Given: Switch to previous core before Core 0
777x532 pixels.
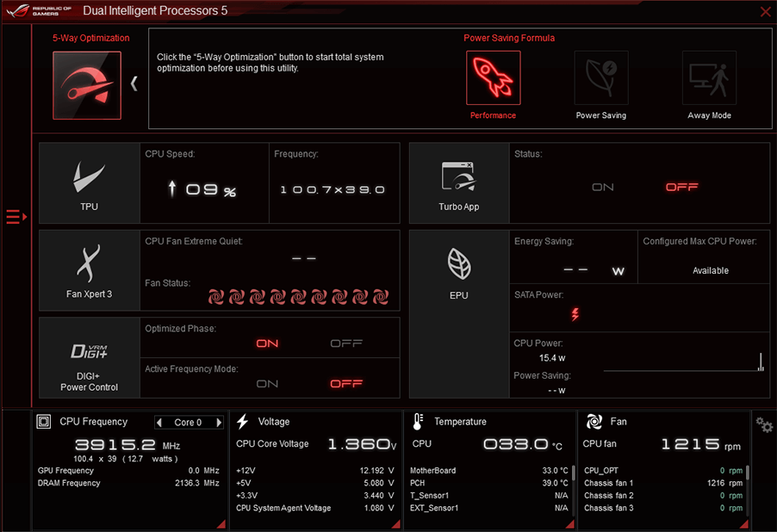Looking at the screenshot, I should [x=159, y=423].
